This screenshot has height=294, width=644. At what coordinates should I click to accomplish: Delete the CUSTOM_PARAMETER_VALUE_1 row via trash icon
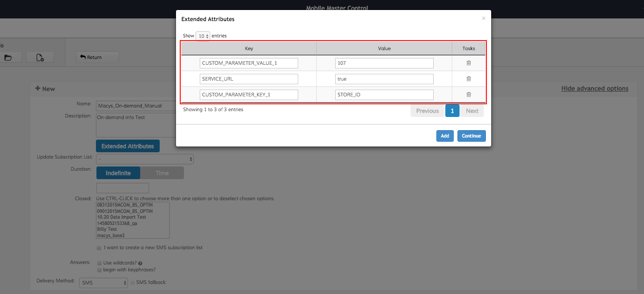(469, 63)
